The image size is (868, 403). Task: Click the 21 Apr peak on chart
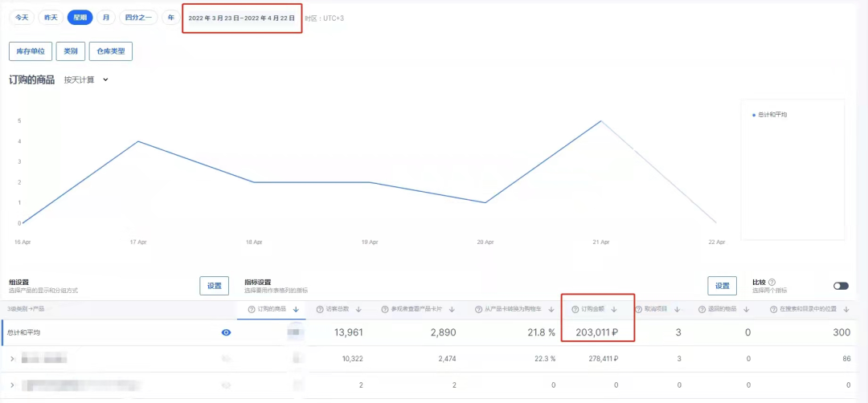click(601, 120)
